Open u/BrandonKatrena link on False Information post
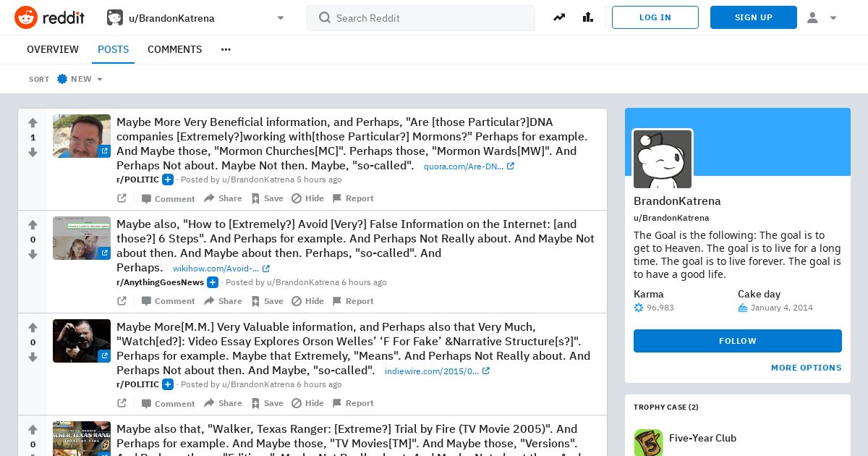The width and height of the screenshot is (868, 456). (302, 282)
